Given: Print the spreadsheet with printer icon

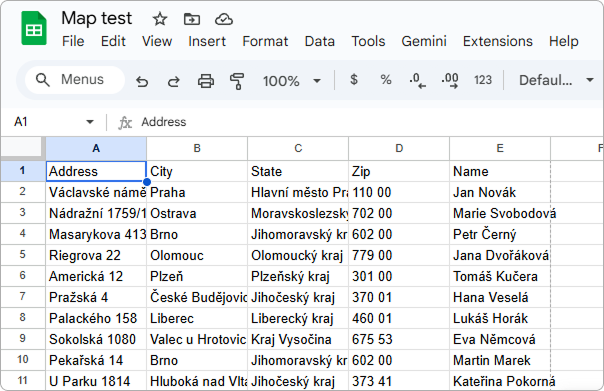Looking at the screenshot, I should tap(206, 81).
